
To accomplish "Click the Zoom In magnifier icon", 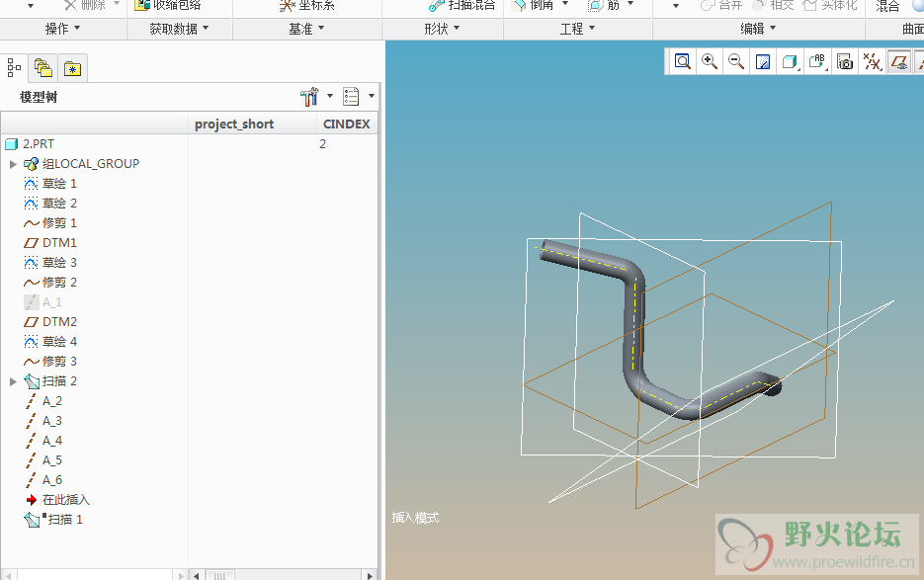I will (x=710, y=61).
